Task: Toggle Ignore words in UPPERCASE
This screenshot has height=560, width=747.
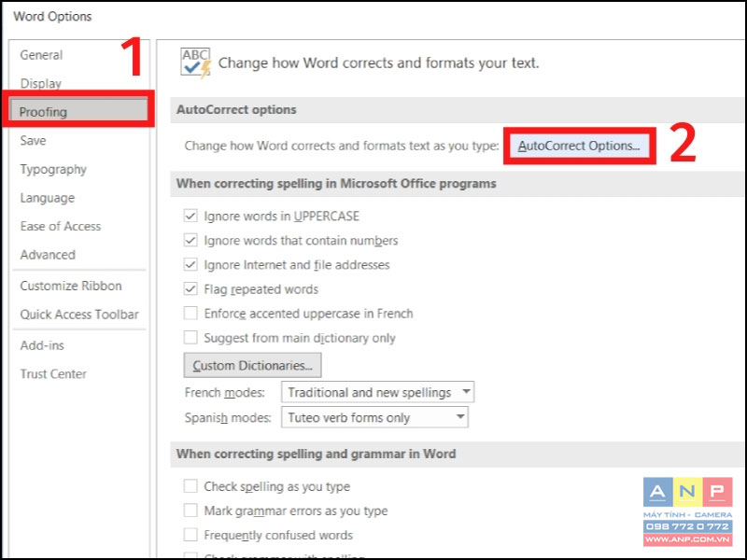Action: click(x=190, y=216)
